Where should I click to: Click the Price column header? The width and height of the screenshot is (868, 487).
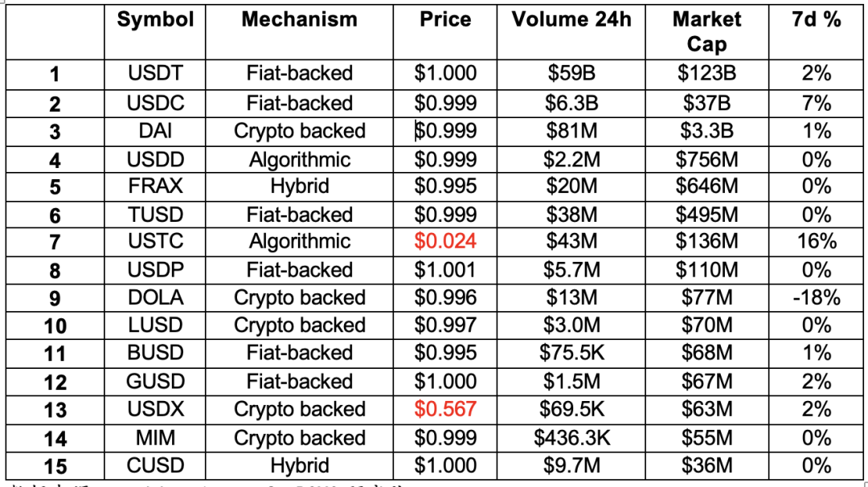pos(445,32)
